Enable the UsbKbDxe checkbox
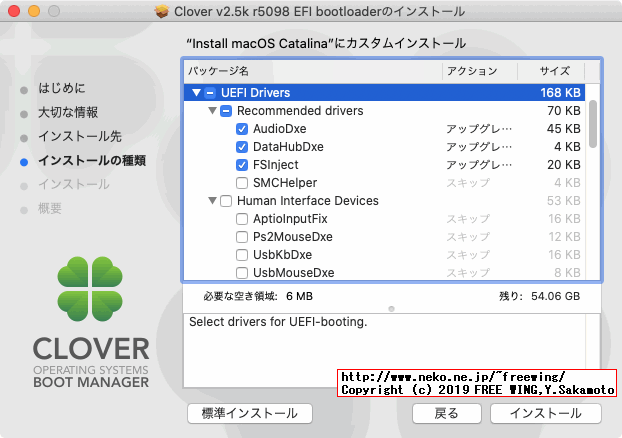Image resolution: width=622 pixels, height=438 pixels. pyautogui.click(x=242, y=255)
